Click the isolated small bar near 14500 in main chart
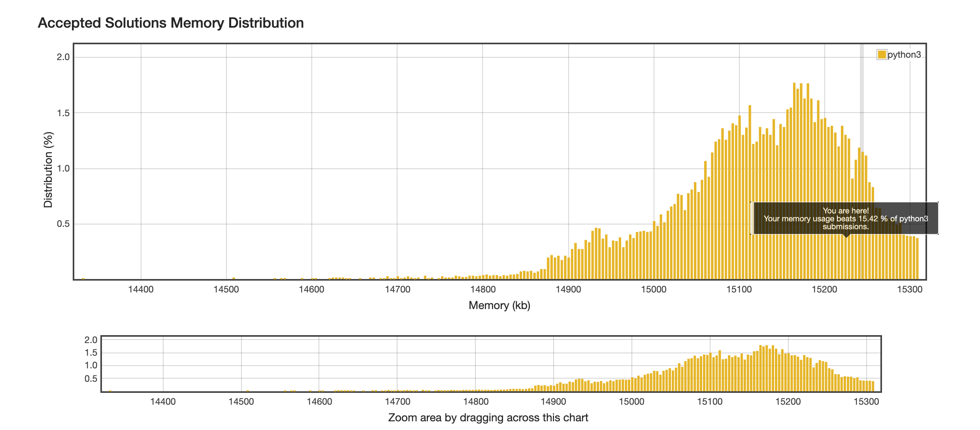The image size is (980, 430). click(234, 279)
